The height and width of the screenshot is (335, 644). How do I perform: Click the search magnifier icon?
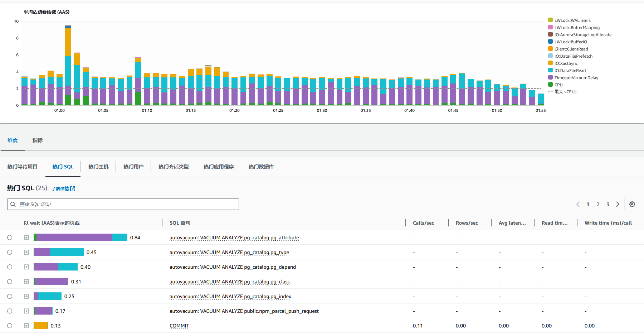pyautogui.click(x=13, y=204)
